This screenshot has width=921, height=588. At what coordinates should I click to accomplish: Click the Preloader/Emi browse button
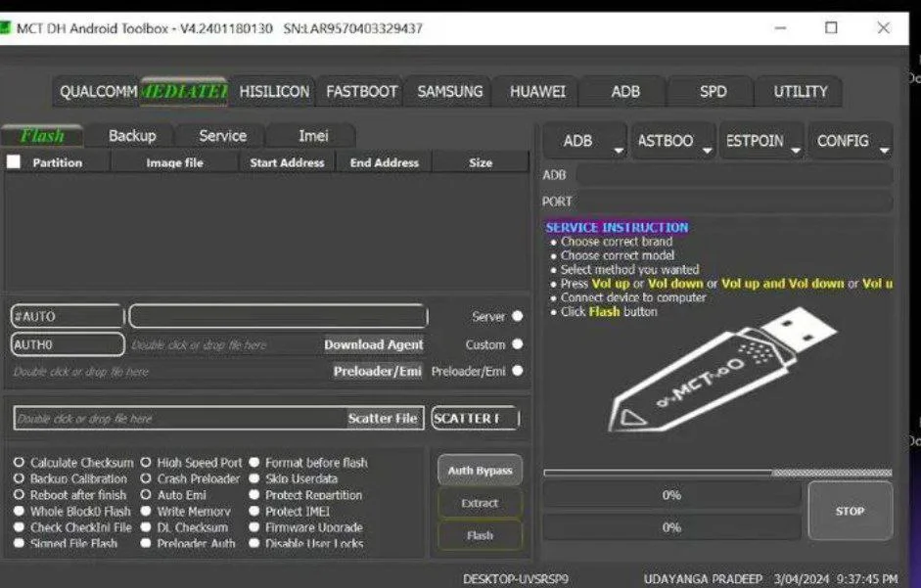point(377,371)
